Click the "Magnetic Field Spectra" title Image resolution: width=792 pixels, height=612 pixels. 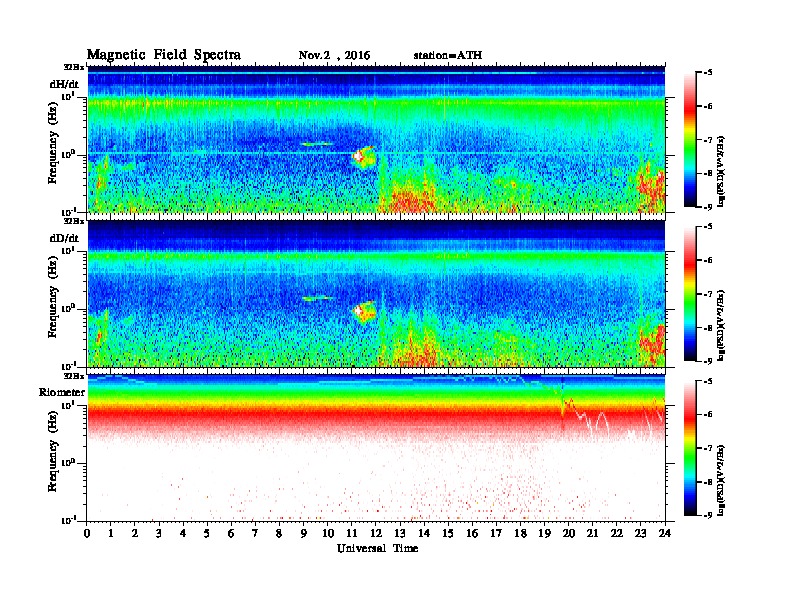click(164, 55)
